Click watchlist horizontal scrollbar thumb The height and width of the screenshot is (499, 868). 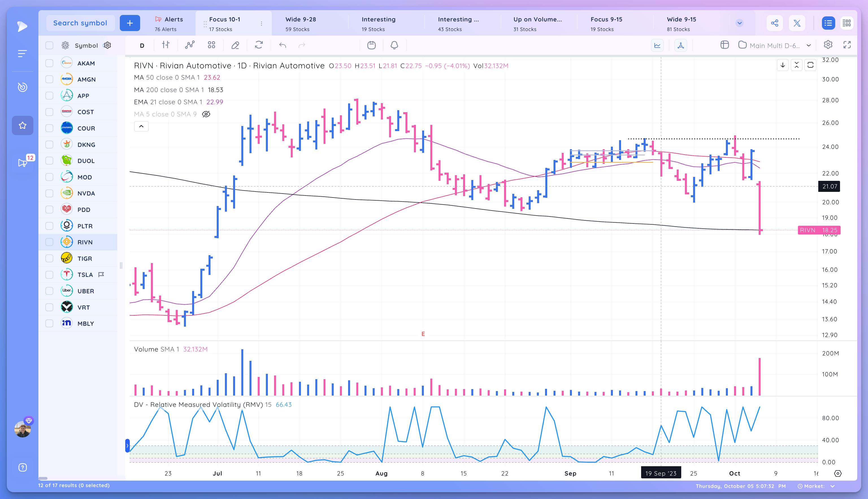43,478
